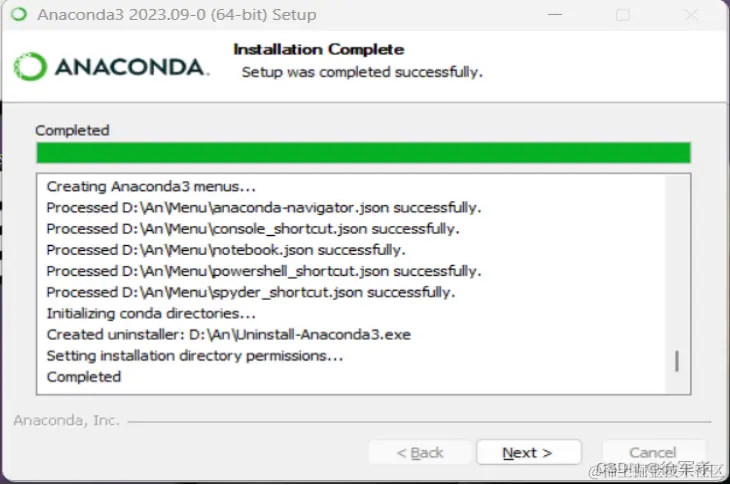Click Next to continue setup
This screenshot has width=730, height=485.
[x=529, y=452]
